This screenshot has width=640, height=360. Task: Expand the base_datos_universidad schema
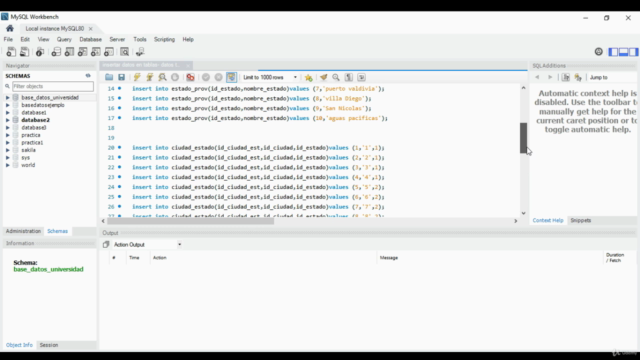click(x=7, y=98)
